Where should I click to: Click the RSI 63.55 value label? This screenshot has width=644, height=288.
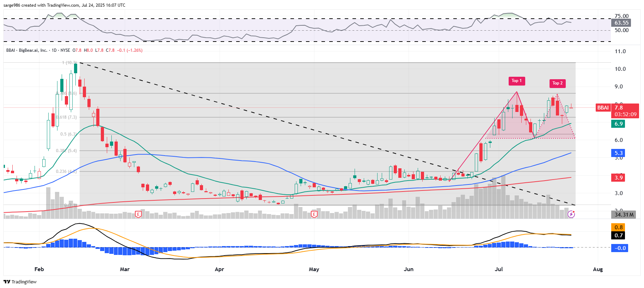coord(621,23)
